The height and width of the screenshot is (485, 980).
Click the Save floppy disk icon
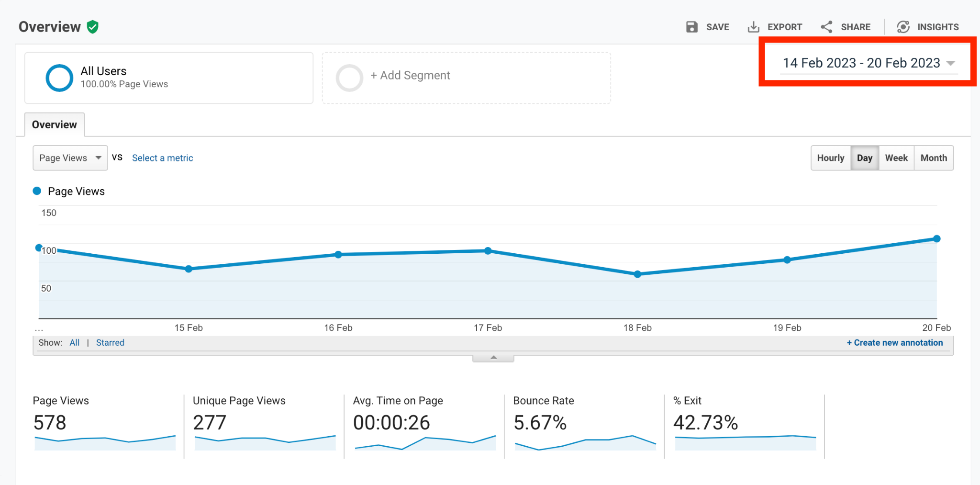tap(691, 27)
